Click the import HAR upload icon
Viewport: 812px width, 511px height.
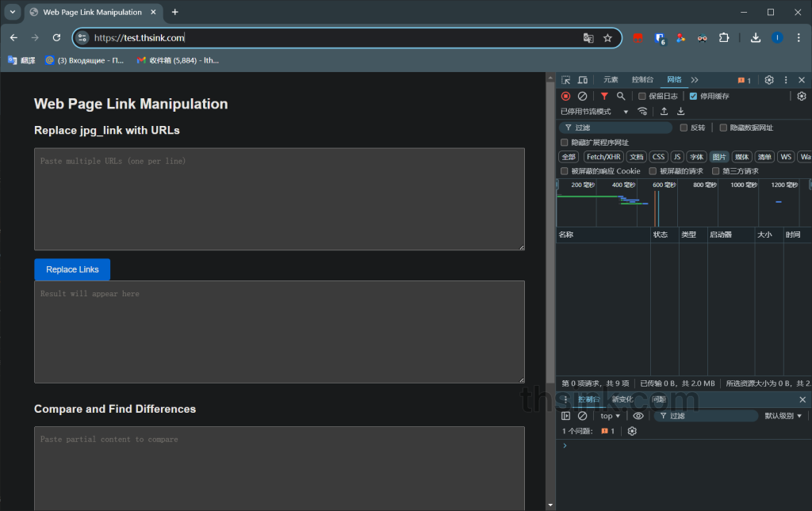[664, 112]
